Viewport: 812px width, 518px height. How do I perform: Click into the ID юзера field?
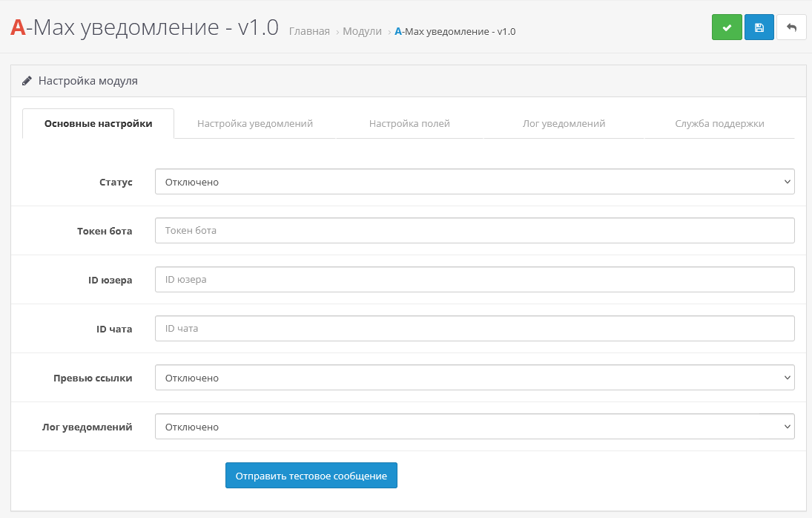(x=475, y=280)
